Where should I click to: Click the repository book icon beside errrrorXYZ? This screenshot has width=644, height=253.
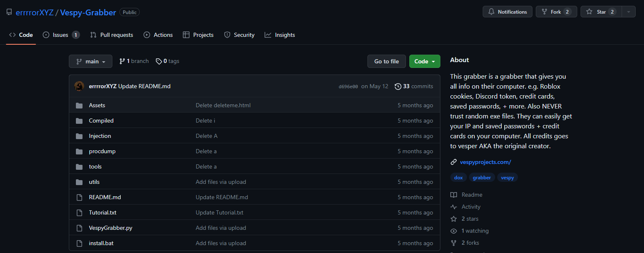click(9, 12)
